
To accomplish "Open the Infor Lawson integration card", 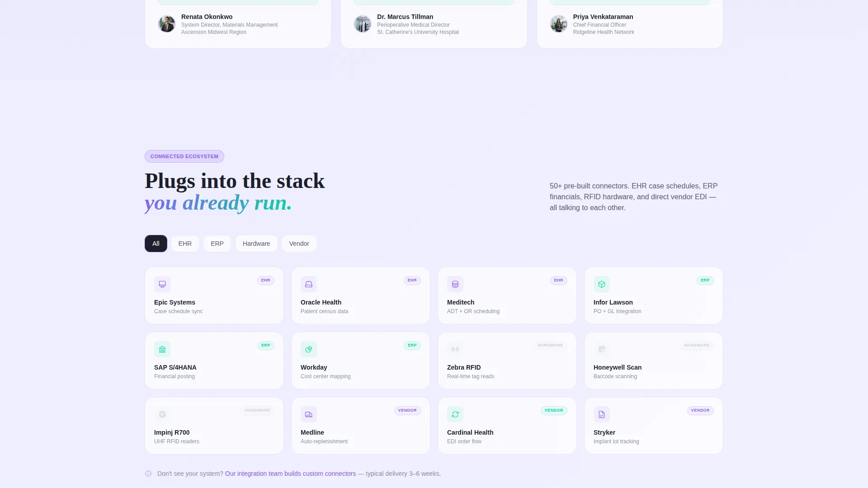I will (654, 296).
